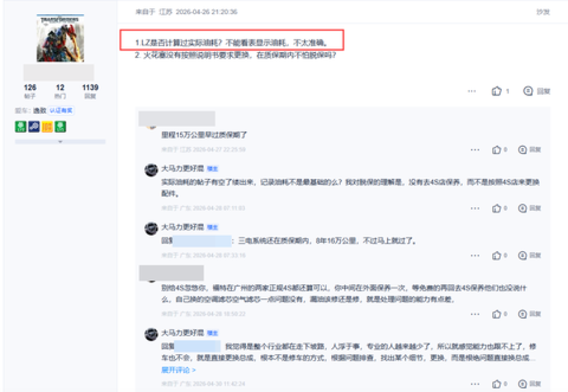Click the post timestamp 04-26 21:20:36
The height and width of the screenshot is (392, 568).
(x=207, y=12)
